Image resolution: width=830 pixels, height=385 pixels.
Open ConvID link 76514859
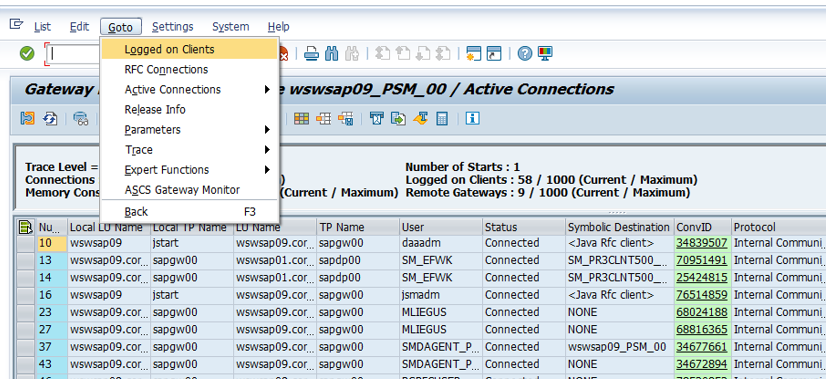702,295
